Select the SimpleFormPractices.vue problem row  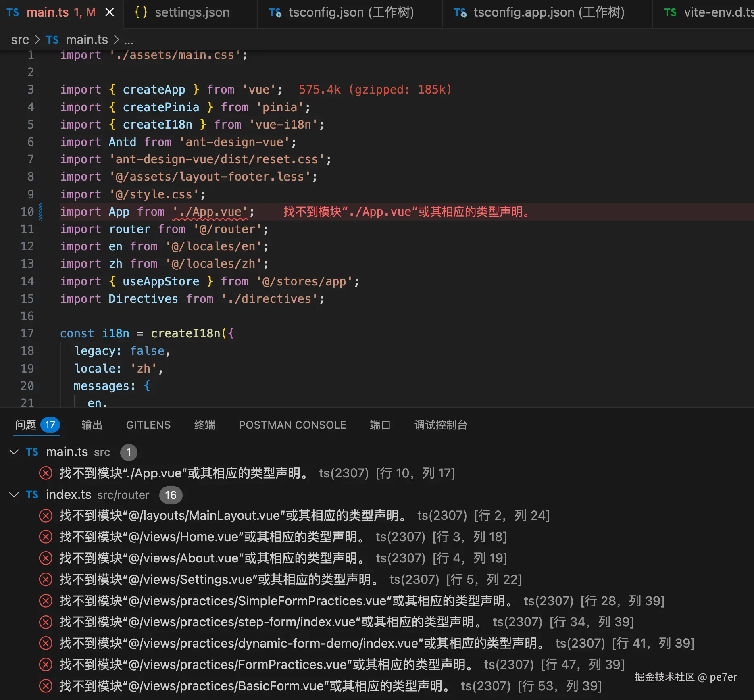coord(377,601)
